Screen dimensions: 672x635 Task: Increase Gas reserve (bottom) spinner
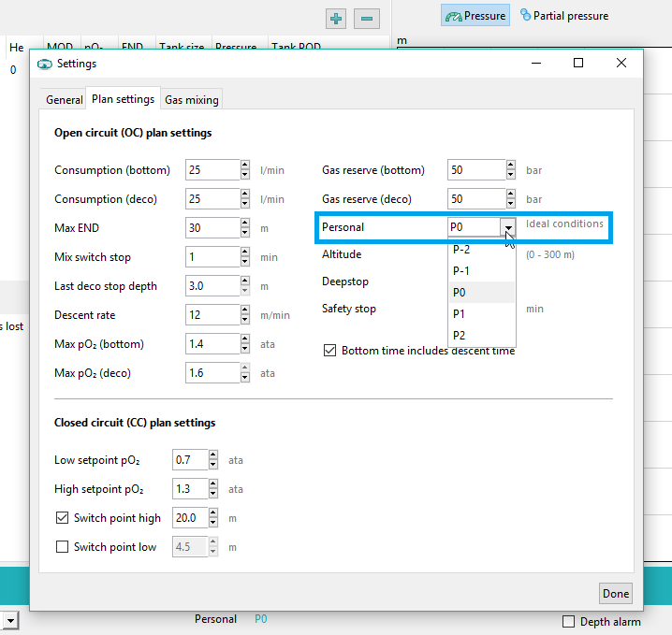tap(510, 166)
